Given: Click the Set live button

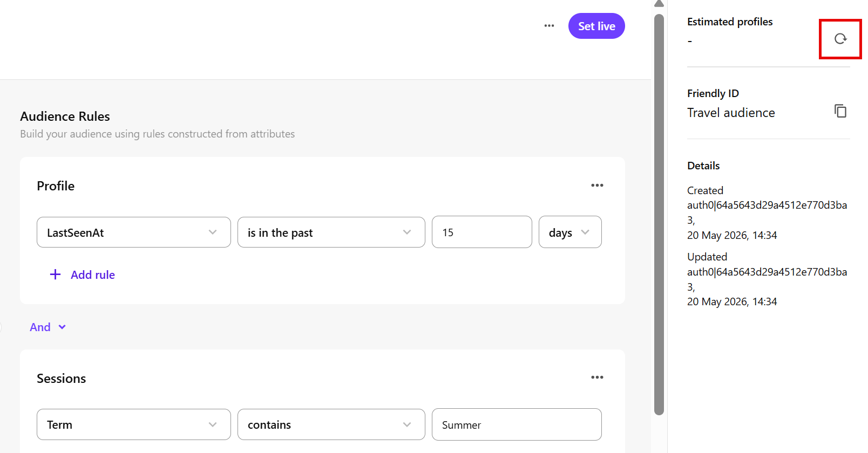Looking at the screenshot, I should point(596,26).
